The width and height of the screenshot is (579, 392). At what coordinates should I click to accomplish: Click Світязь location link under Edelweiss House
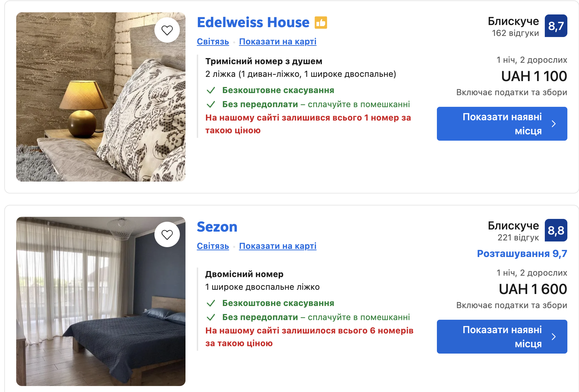(213, 42)
